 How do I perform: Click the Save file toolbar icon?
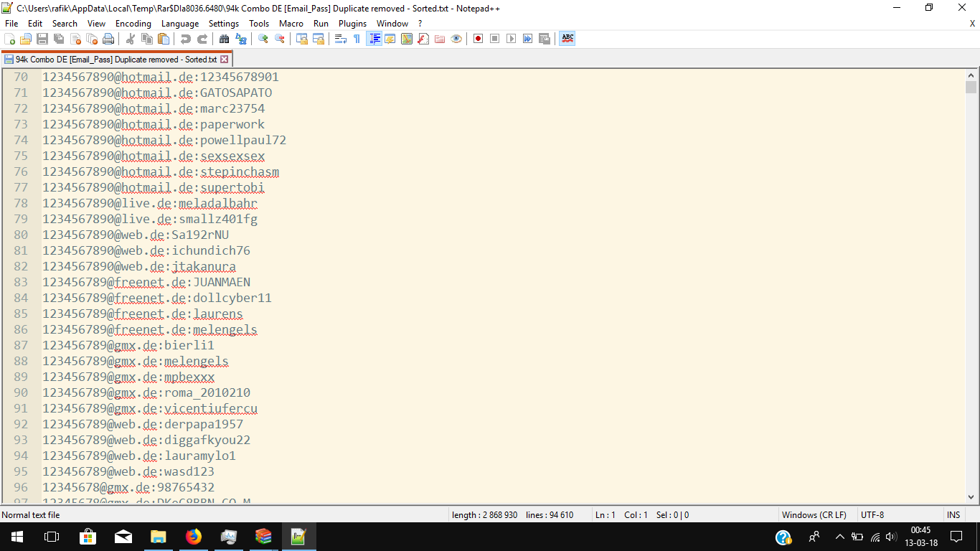pos(42,39)
